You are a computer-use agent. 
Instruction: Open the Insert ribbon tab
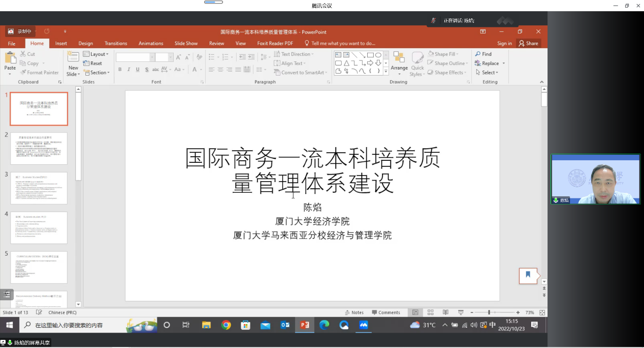coord(61,44)
